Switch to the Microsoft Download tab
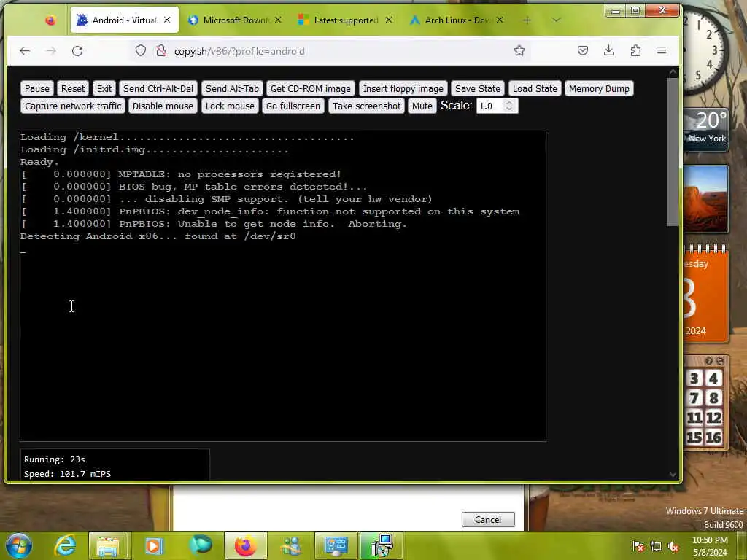This screenshot has height=560, width=747. point(230,20)
